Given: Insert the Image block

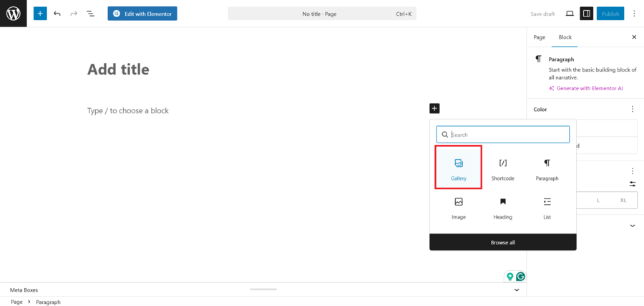Looking at the screenshot, I should pyautogui.click(x=459, y=207).
